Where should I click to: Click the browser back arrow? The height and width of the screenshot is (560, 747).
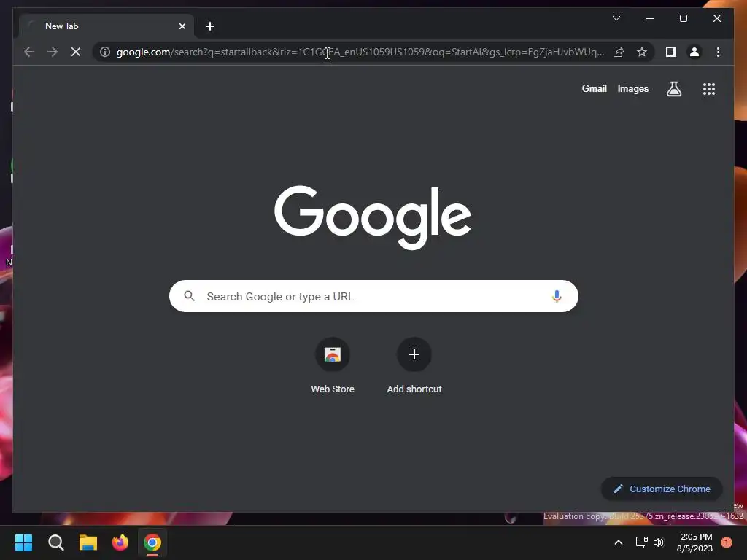(x=29, y=52)
